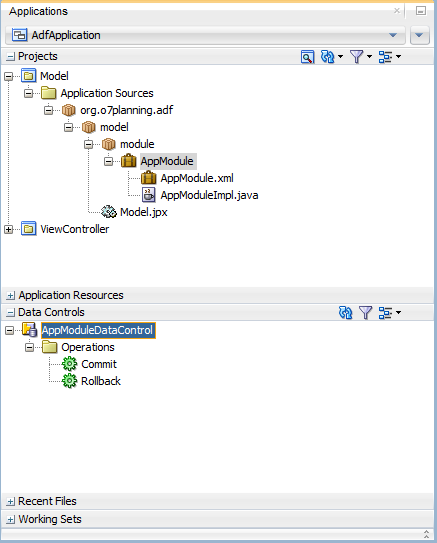Select the AppModule.xml file
This screenshot has width=437, height=543.
197,178
